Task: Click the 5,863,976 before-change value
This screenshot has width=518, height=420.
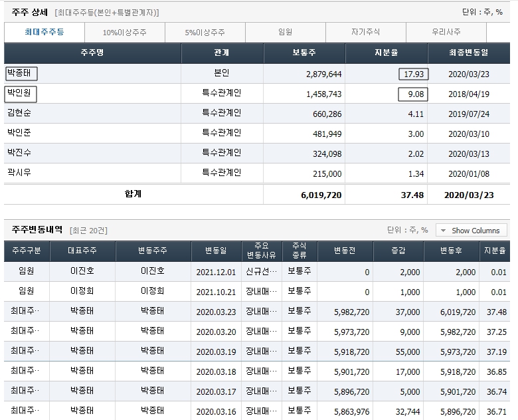Action: point(351,412)
